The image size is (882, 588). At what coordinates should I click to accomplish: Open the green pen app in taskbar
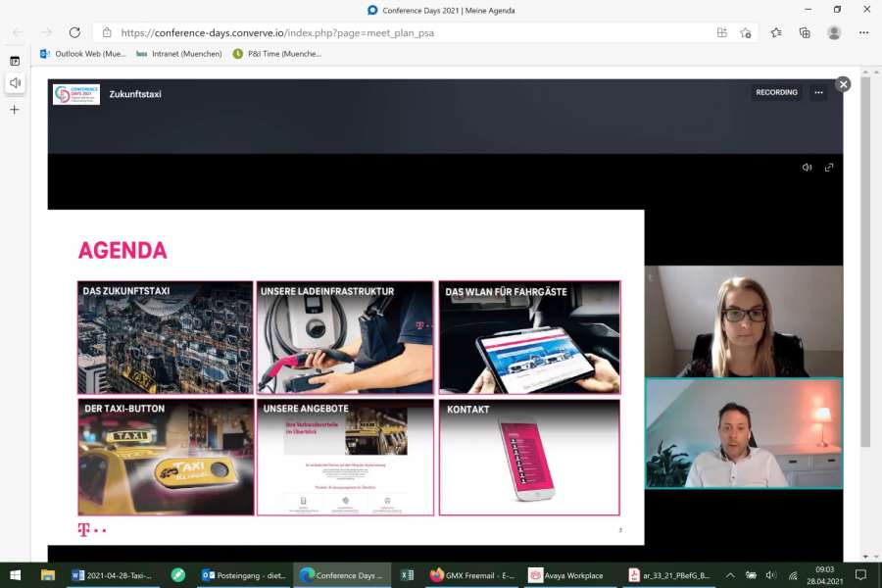(x=177, y=575)
